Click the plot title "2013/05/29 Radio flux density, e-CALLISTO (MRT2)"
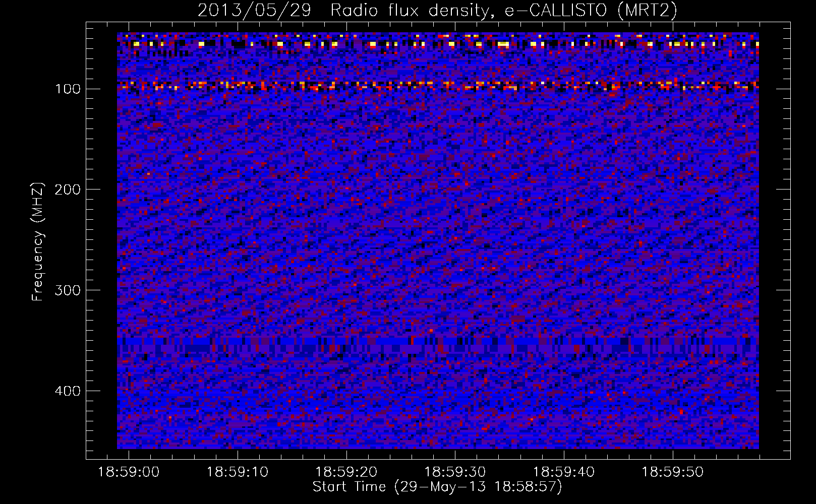Screen dimensions: 816x504 click(x=437, y=10)
